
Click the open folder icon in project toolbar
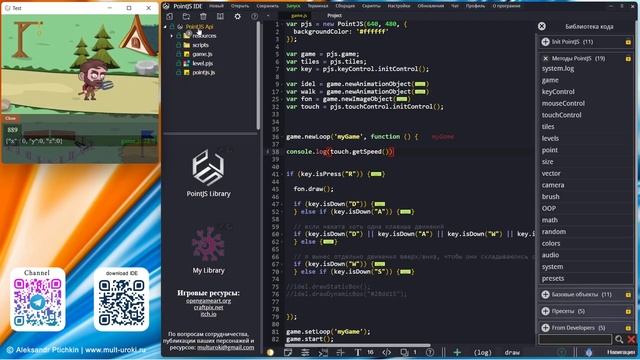(x=186, y=16)
